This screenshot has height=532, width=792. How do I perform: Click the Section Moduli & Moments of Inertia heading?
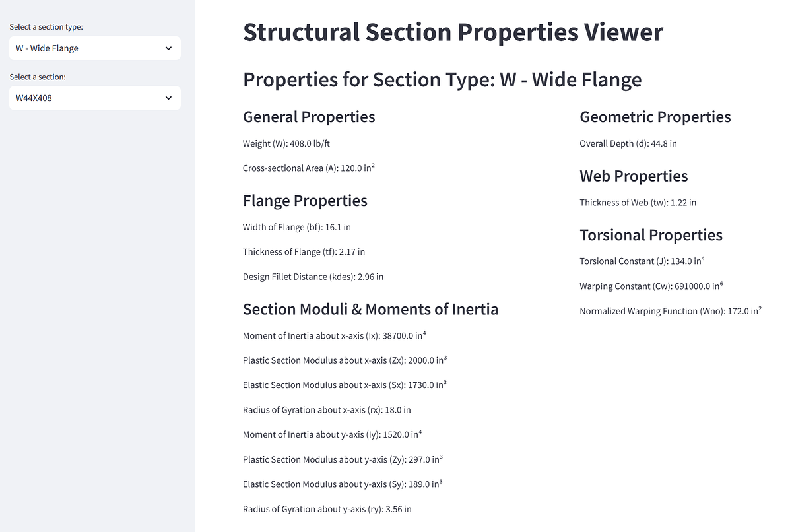[370, 309]
